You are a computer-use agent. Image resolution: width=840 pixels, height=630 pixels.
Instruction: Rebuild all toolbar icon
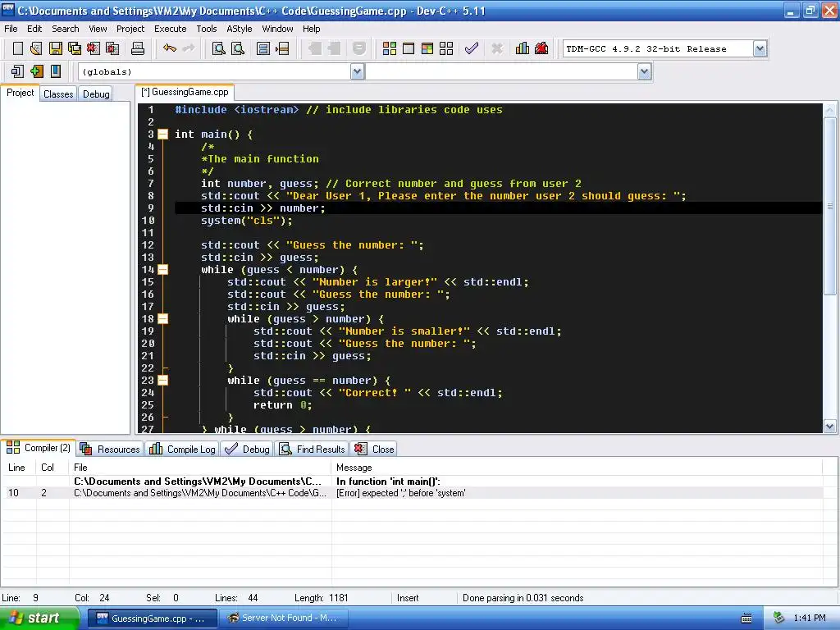coord(446,48)
